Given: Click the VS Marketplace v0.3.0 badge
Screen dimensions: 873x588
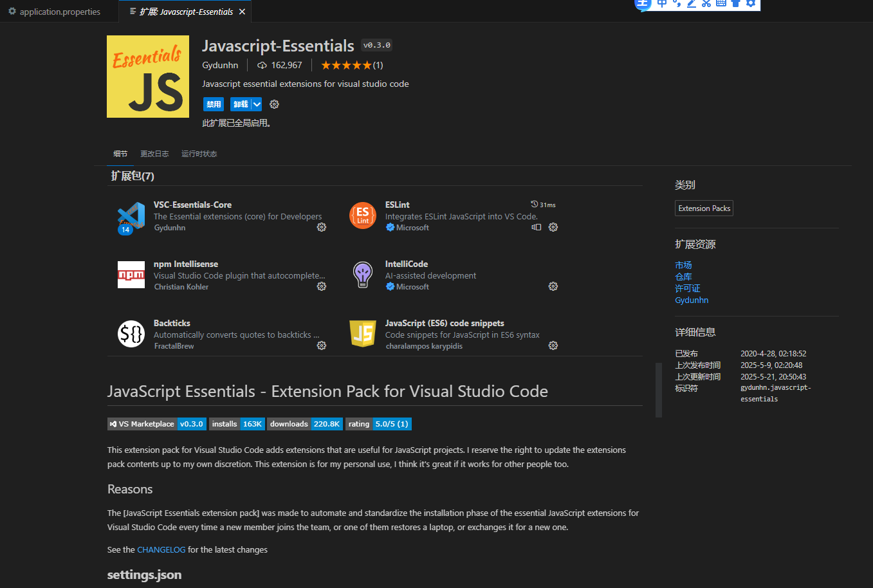Looking at the screenshot, I should pyautogui.click(x=156, y=424).
